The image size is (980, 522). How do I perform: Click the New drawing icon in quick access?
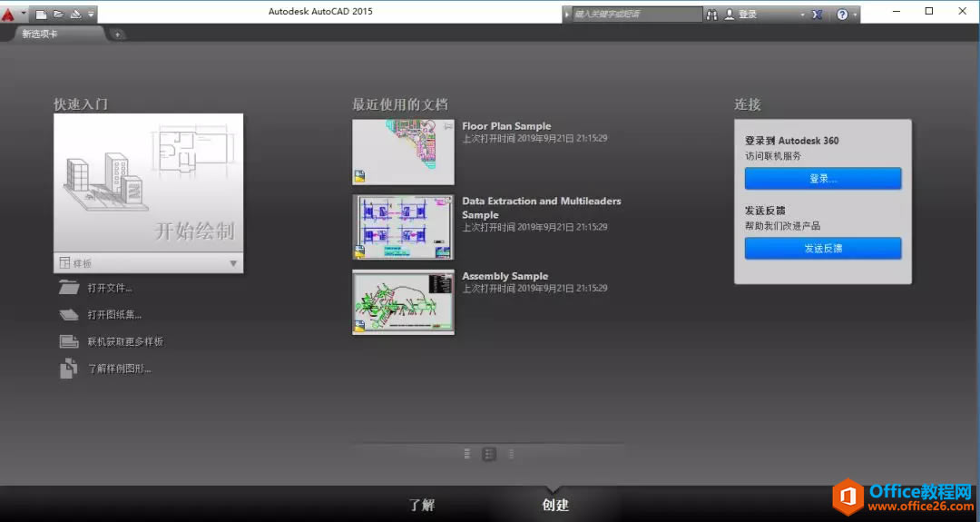[x=41, y=14]
